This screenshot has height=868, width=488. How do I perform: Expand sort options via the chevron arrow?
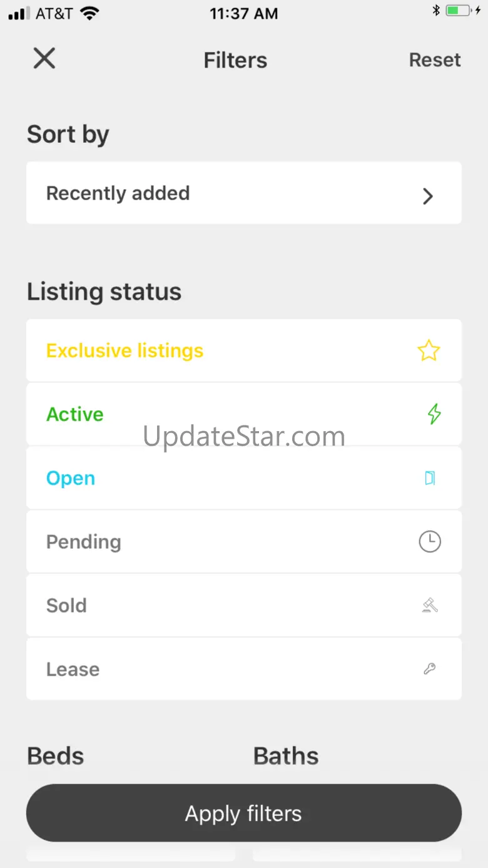point(428,196)
